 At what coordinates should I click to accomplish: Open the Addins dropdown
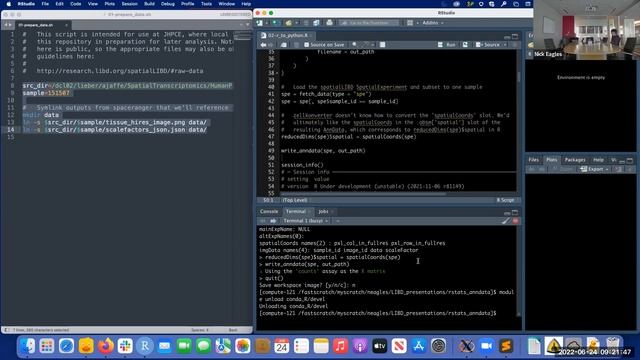click(433, 23)
